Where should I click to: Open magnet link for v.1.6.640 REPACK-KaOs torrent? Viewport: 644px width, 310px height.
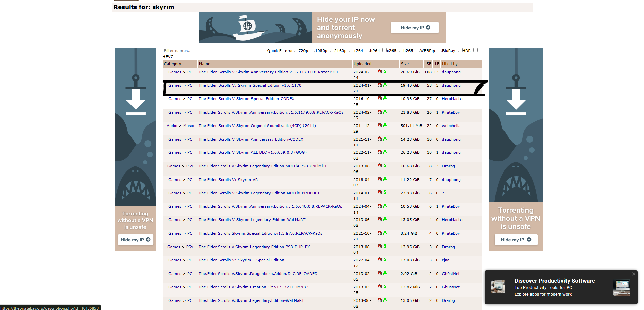pos(380,206)
